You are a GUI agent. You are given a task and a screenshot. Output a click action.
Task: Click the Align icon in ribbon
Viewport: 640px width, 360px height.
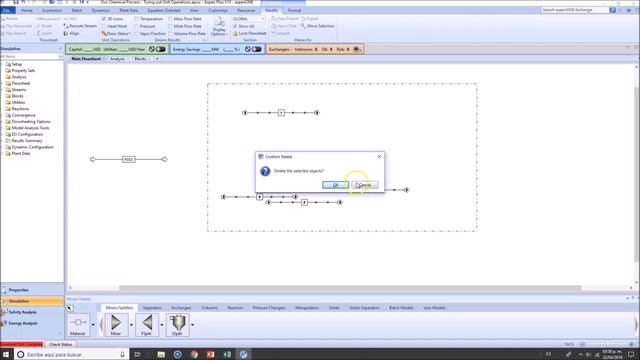(66, 33)
